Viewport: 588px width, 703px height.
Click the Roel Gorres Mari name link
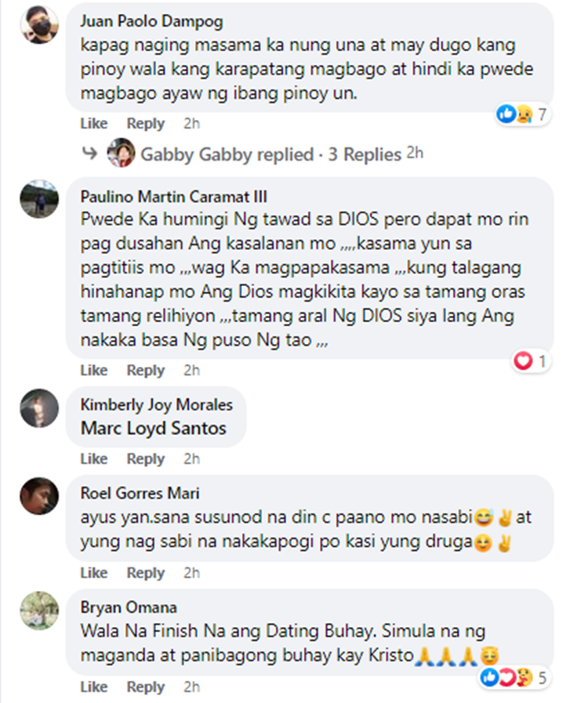[140, 493]
